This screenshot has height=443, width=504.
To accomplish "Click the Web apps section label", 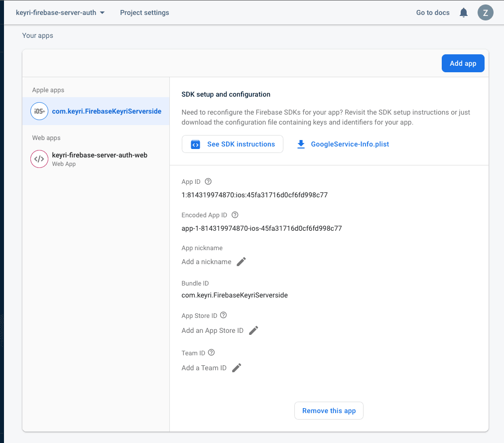I will point(46,138).
